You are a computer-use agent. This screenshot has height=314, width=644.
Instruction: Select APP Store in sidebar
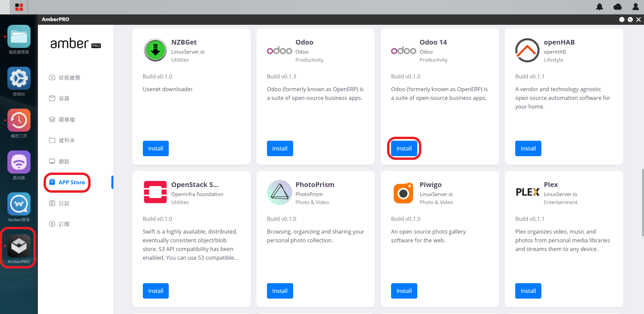point(67,182)
